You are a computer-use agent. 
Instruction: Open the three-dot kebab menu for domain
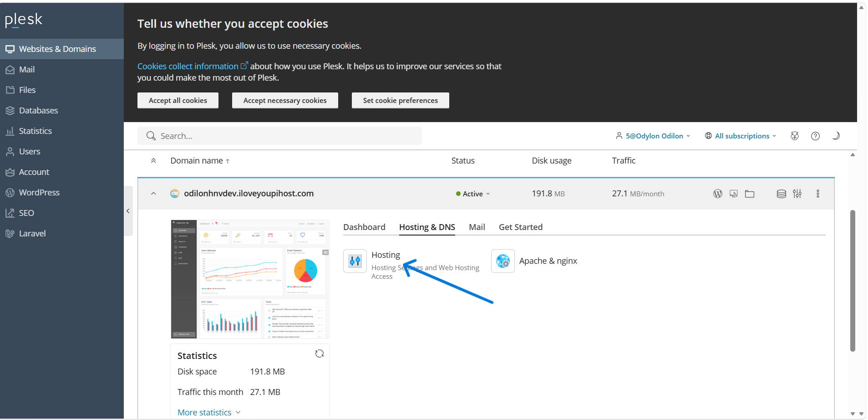(817, 194)
